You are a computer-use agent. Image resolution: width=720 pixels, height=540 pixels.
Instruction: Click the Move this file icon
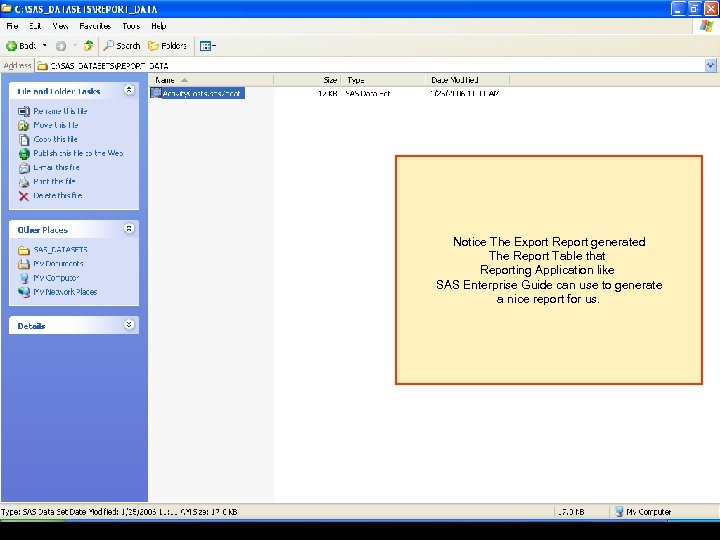(24, 125)
